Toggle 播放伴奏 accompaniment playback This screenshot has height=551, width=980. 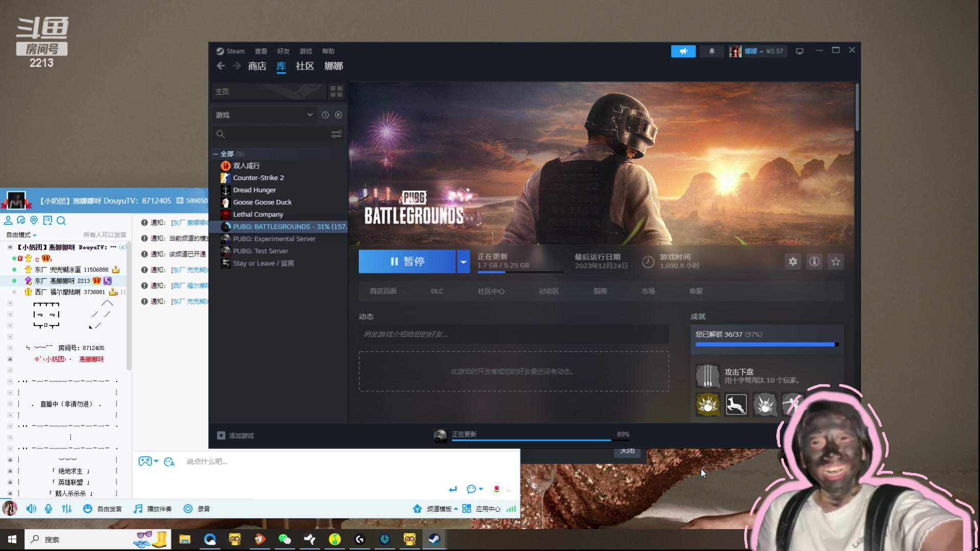point(153,509)
